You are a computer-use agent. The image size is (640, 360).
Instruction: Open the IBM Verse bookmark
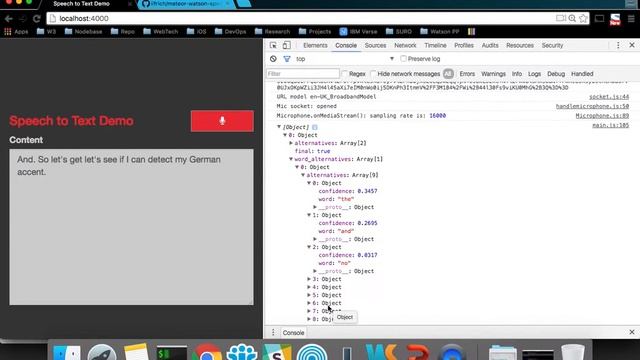click(358, 31)
